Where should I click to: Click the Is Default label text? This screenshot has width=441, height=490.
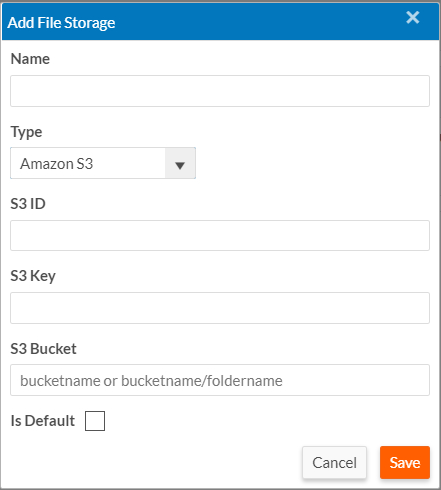[43, 421]
